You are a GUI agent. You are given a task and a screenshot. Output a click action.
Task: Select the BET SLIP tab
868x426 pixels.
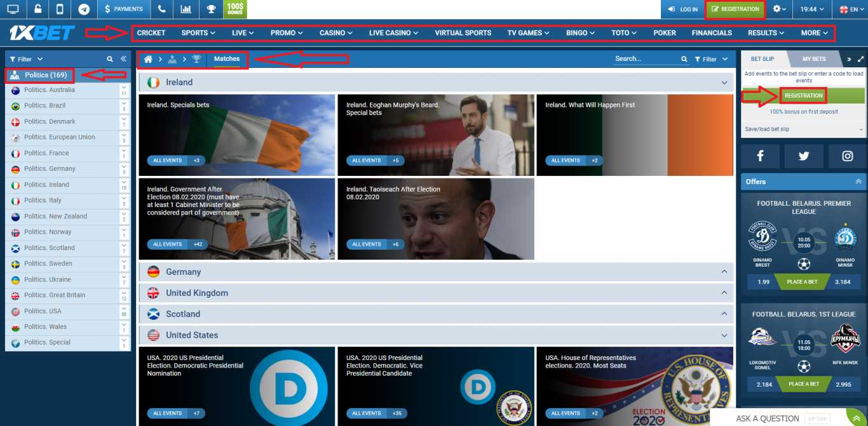(x=763, y=59)
